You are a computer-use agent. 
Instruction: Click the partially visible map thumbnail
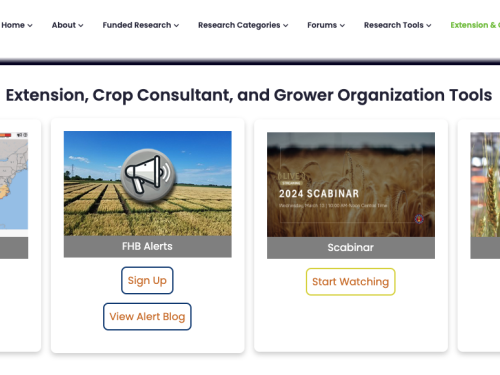14,185
